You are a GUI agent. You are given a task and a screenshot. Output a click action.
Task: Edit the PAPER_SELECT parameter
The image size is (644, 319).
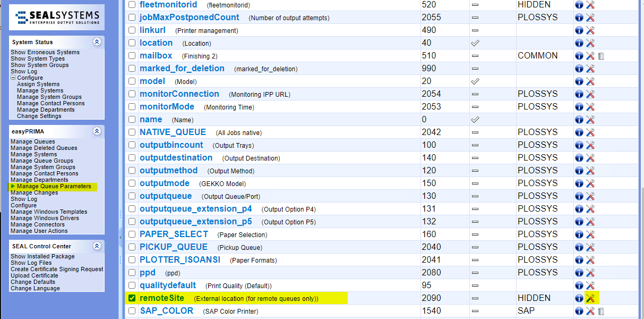590,234
